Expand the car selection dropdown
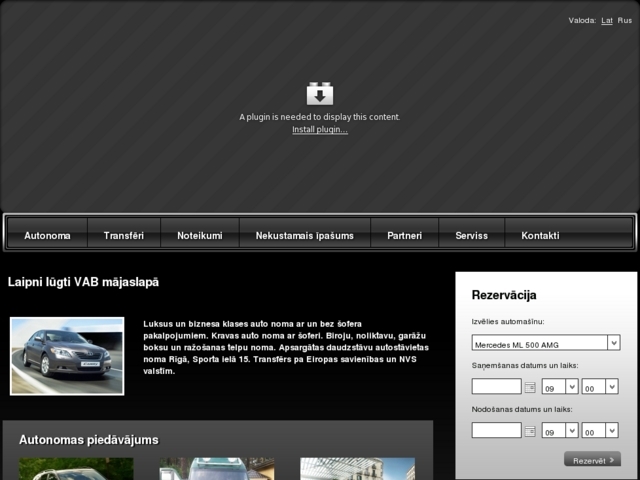This screenshot has width=640, height=480. [545, 343]
